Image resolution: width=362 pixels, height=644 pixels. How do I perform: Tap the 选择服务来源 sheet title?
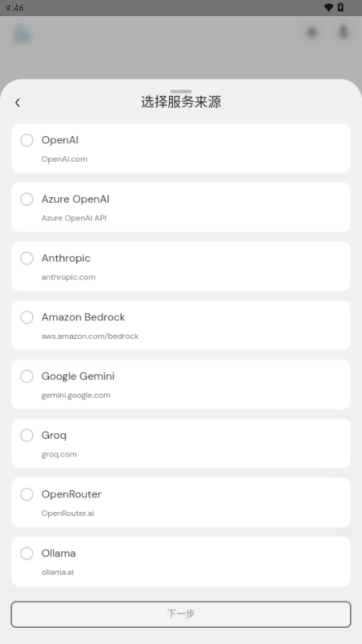pos(181,102)
